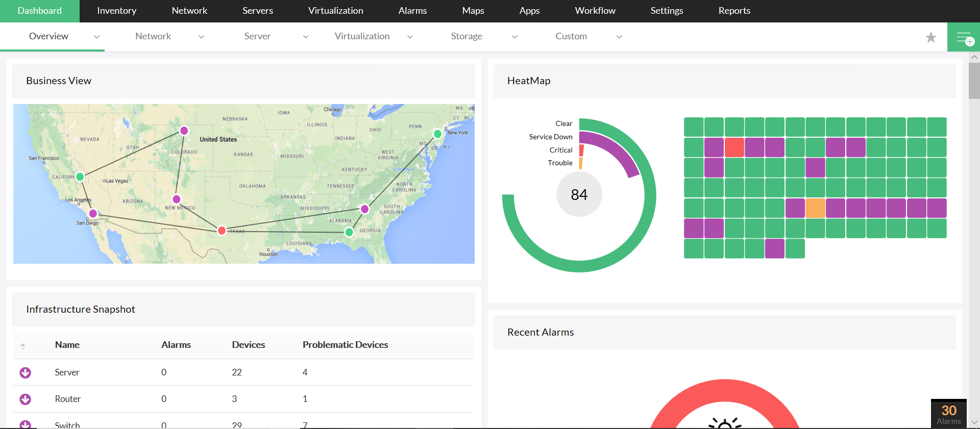The image size is (980, 429).
Task: Open the add widget icon button
Action: point(964,37)
